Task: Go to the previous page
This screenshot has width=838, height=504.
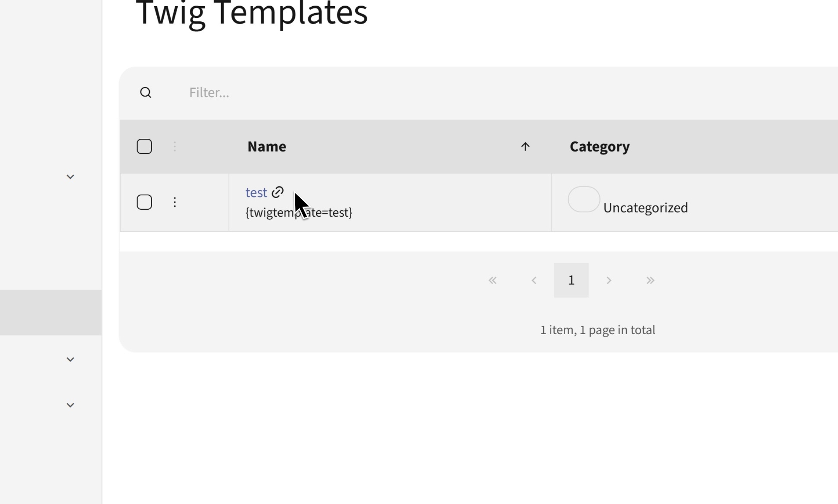Action: [534, 280]
